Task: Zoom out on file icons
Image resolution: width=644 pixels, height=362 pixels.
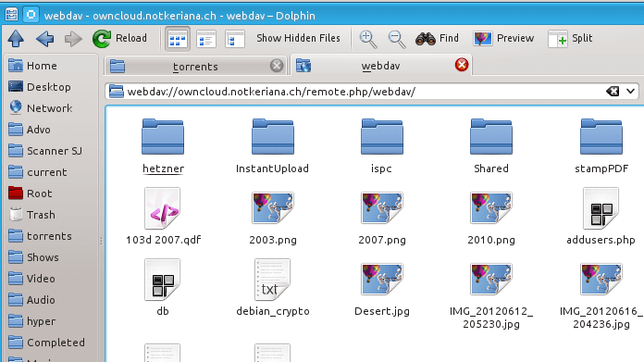Action: coord(397,39)
